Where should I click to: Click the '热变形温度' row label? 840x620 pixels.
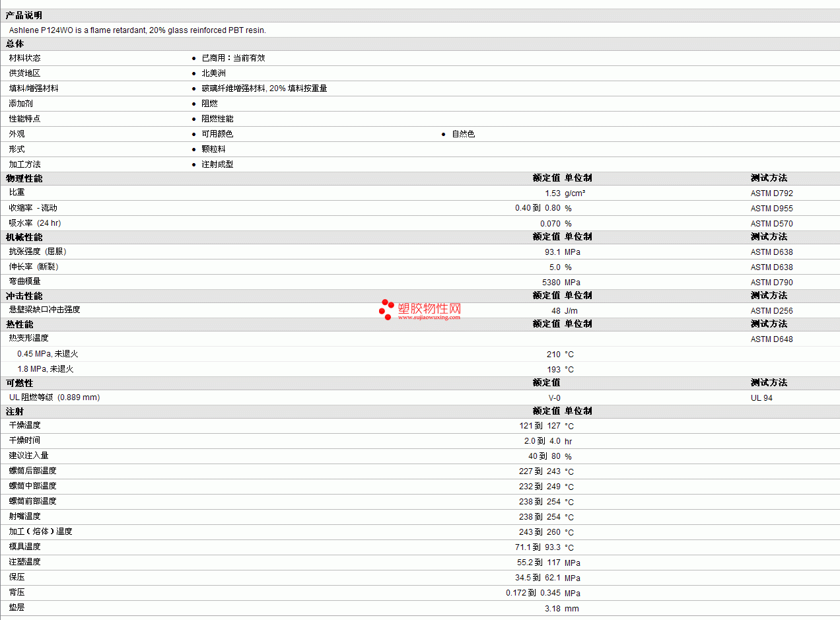click(28, 338)
